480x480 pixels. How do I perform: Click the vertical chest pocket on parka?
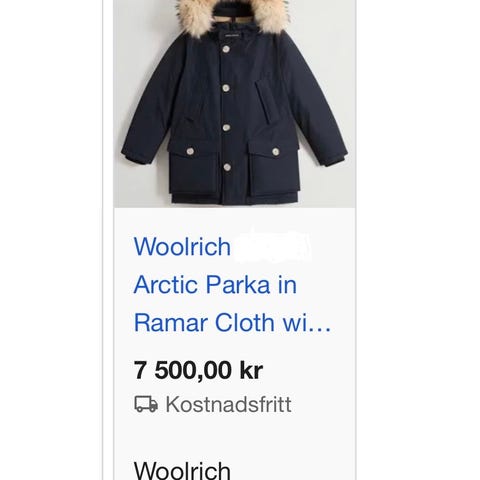[x=264, y=103]
